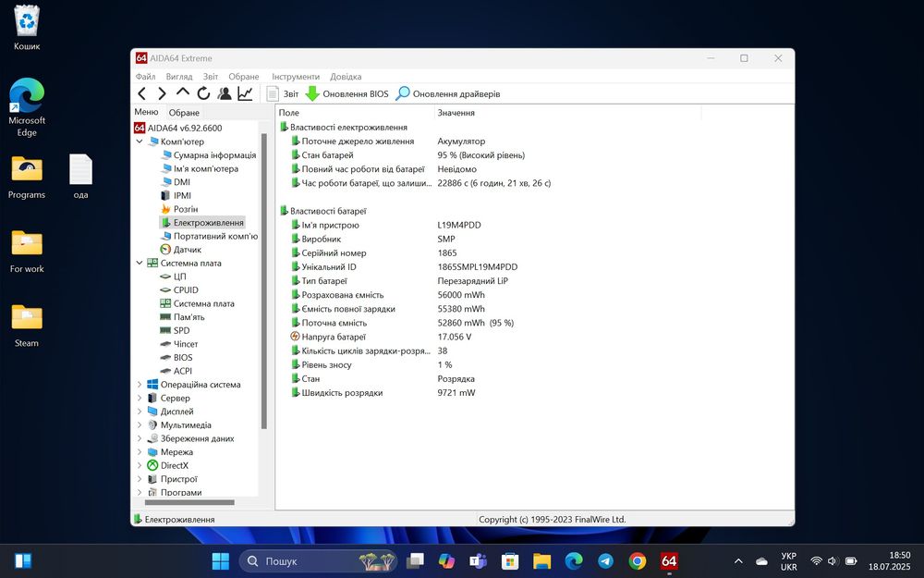Open Датчик sensor node in tree
The height and width of the screenshot is (578, 924).
point(187,250)
